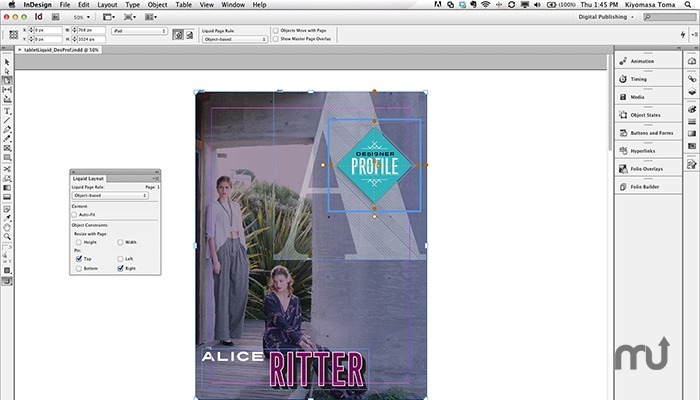
Task: Open the View Options dropdown
Action: [x=109, y=17]
